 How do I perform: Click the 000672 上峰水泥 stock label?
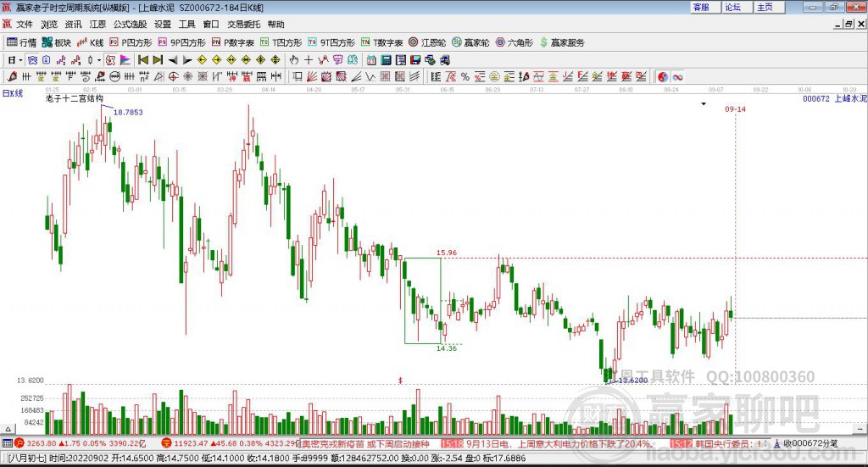point(834,98)
